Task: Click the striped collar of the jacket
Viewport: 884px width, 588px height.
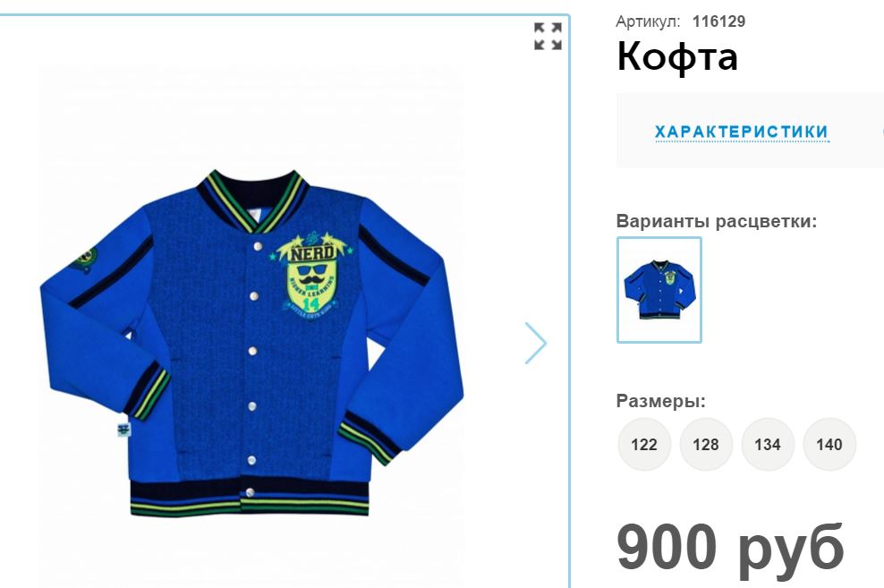Action: click(253, 200)
